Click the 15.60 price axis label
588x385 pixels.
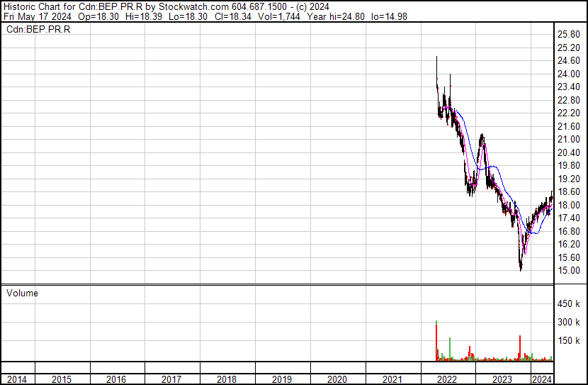[569, 257]
